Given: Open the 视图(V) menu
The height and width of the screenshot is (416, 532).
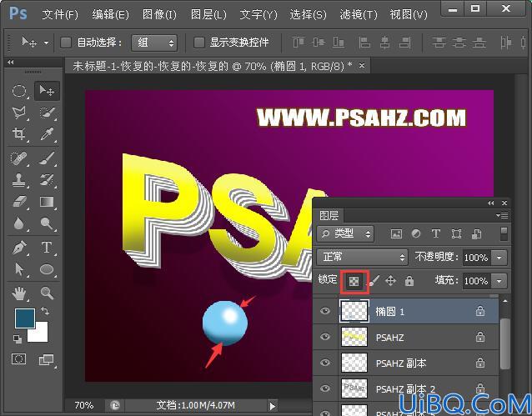Looking at the screenshot, I should coord(409,15).
